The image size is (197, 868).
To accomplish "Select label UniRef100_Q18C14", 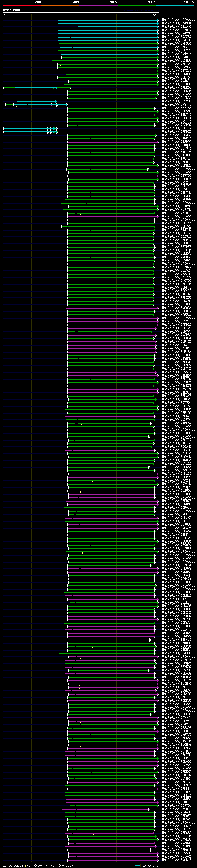I will coord(177,118).
